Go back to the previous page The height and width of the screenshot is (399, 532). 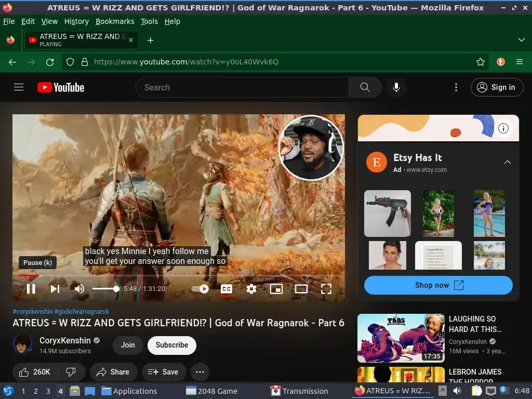click(x=12, y=62)
